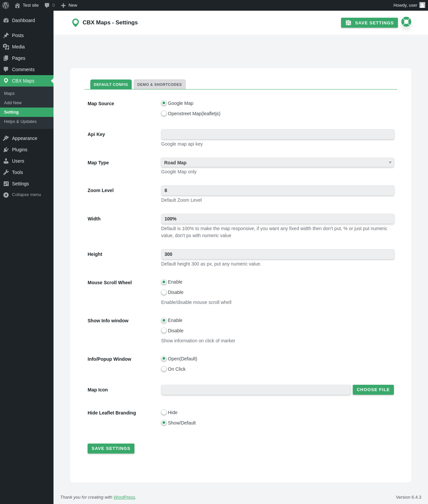Open the WordPress link in footer
The image size is (428, 504).
click(x=124, y=497)
